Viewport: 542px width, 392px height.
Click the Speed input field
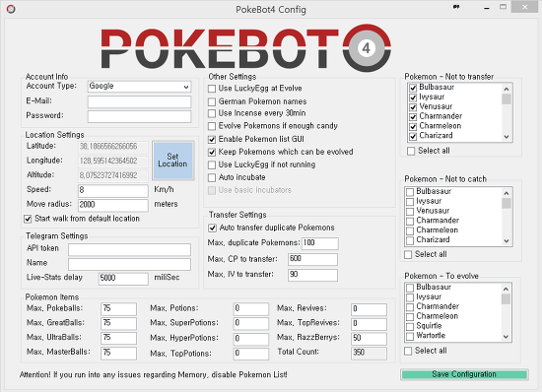[113, 190]
